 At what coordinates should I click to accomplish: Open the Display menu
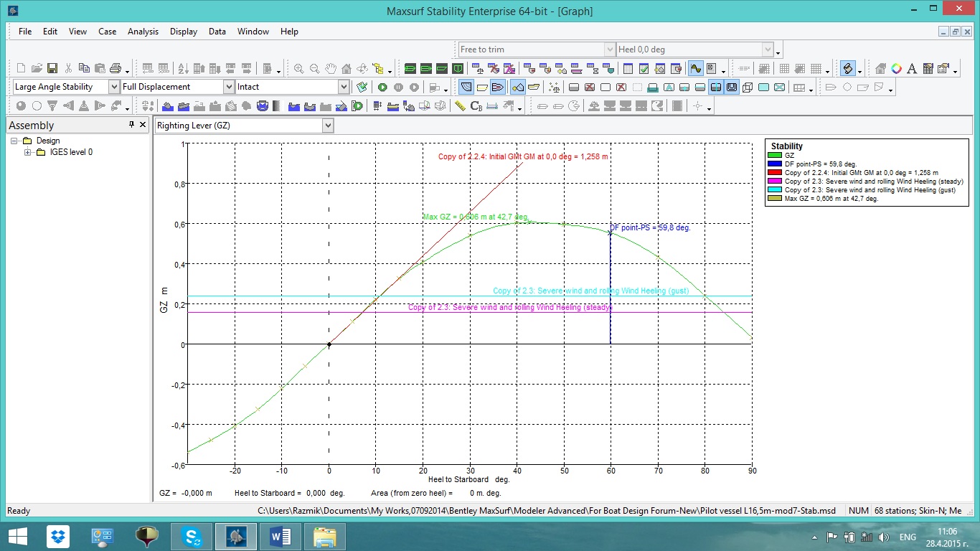click(x=184, y=32)
